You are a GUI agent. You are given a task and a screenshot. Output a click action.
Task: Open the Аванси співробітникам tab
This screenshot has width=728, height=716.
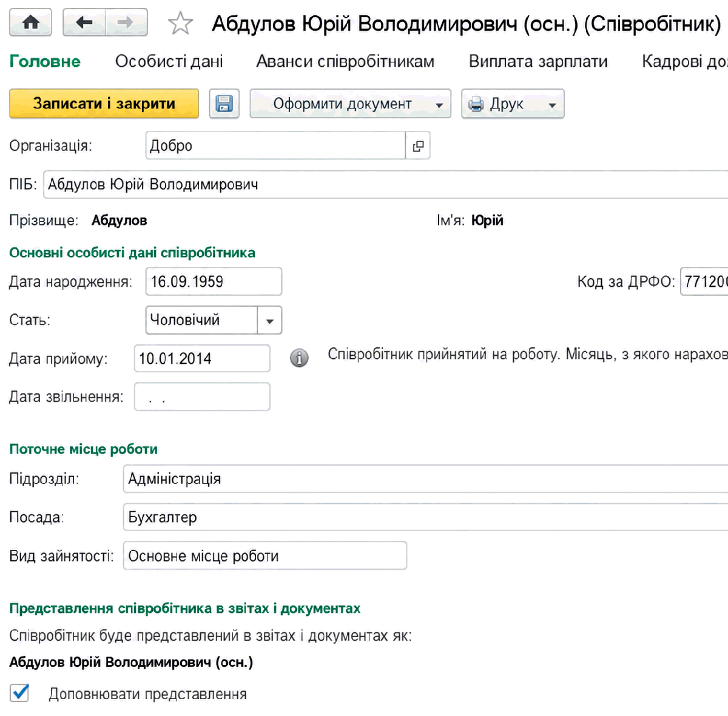[x=345, y=61]
